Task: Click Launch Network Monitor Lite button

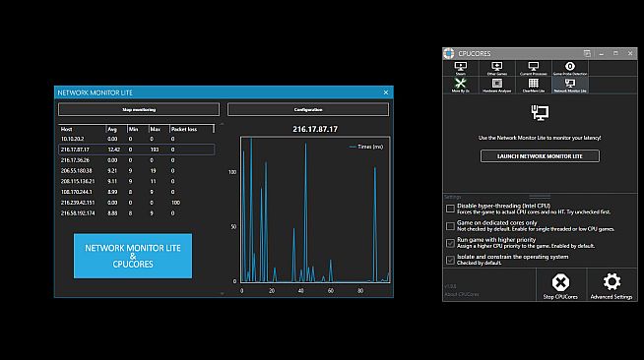Action: 540,156
